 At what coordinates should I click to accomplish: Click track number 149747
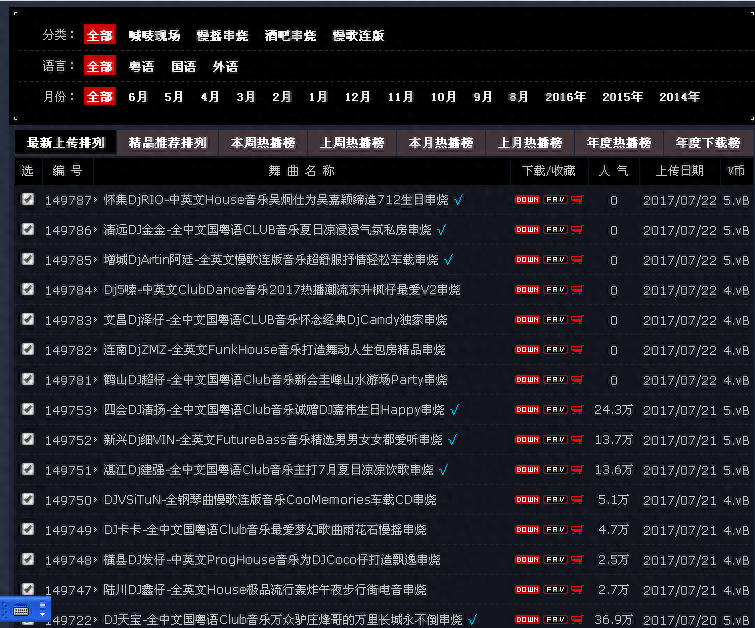(x=68, y=590)
